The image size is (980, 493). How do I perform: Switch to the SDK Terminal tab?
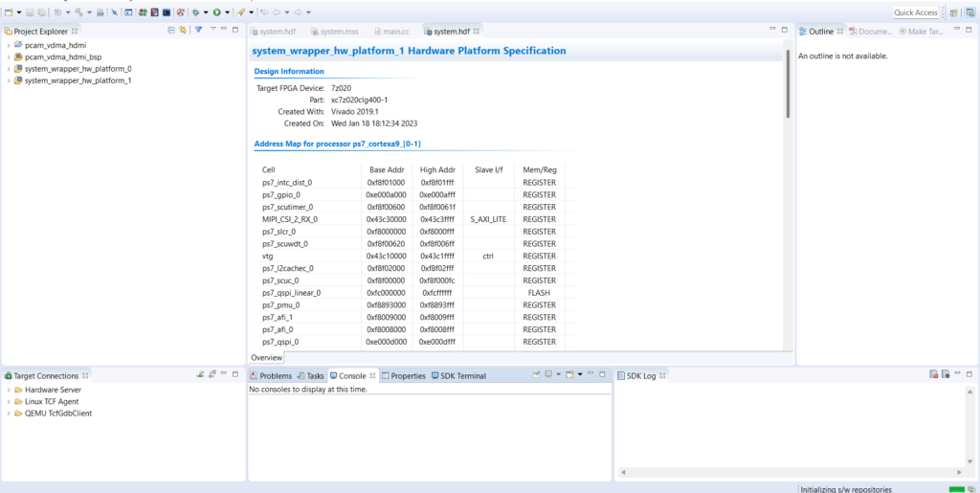(458, 376)
